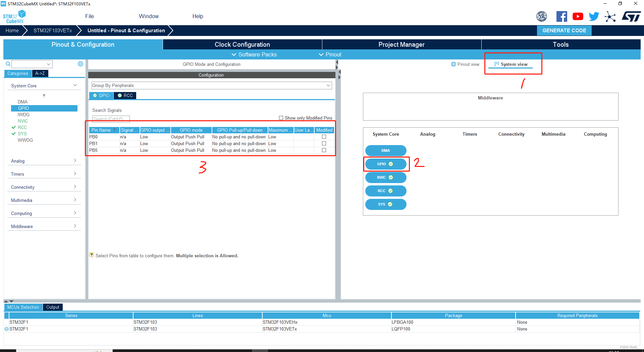Viewport: 644px width, 352px height.
Task: Check the Modified box for PB0
Action: [324, 137]
